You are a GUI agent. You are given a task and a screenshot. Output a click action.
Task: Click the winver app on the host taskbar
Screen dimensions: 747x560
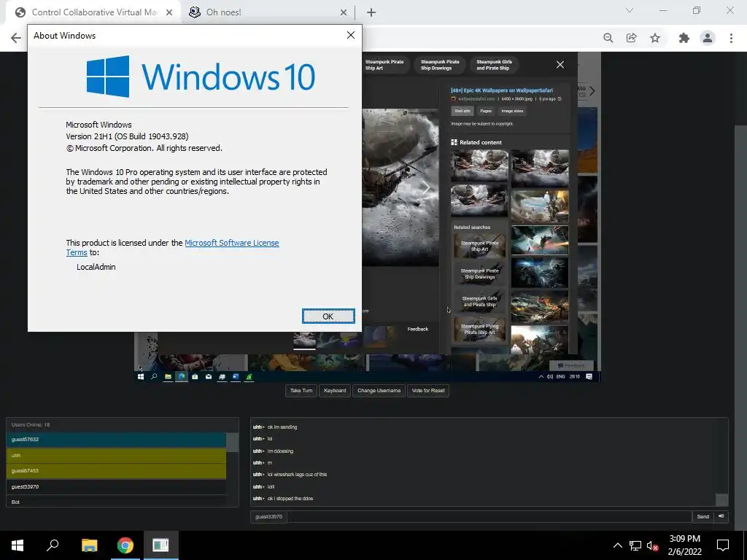click(x=161, y=545)
